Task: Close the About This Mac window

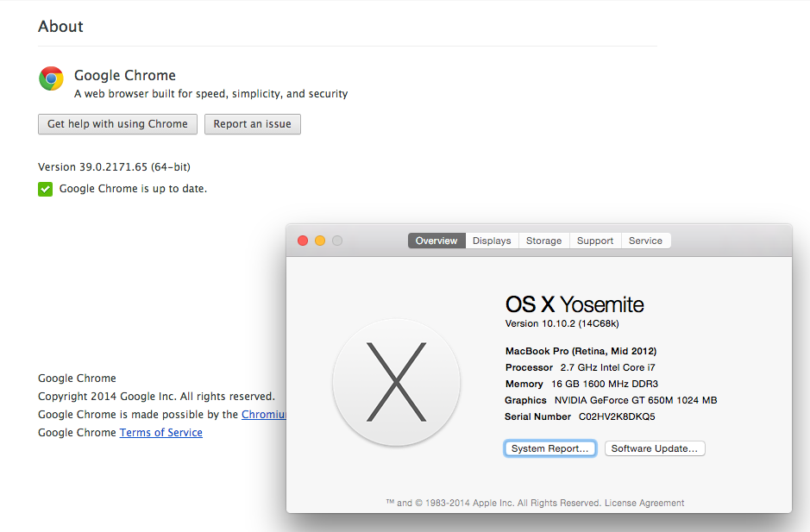Action: 304,241
